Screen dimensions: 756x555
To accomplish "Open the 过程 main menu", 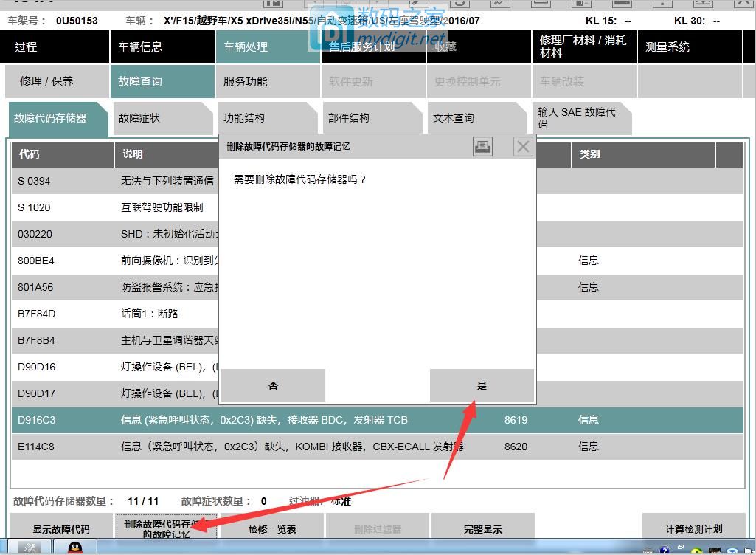I will (x=55, y=46).
